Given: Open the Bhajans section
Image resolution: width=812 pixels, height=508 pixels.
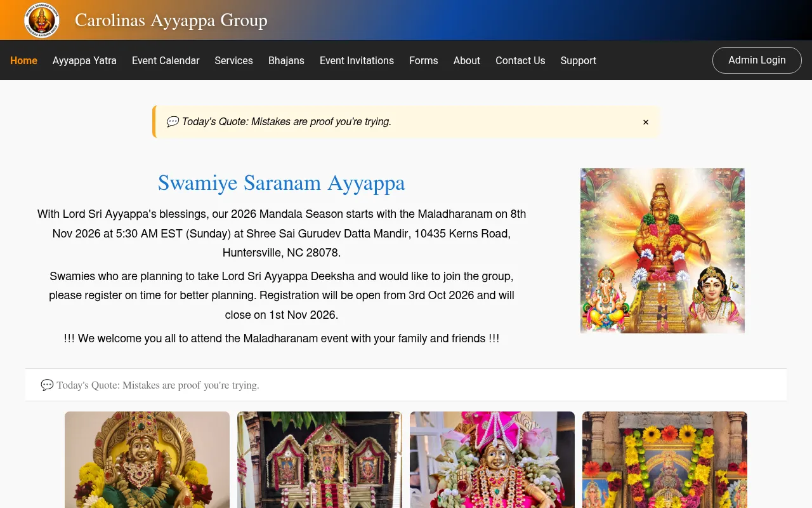Looking at the screenshot, I should coord(286,60).
